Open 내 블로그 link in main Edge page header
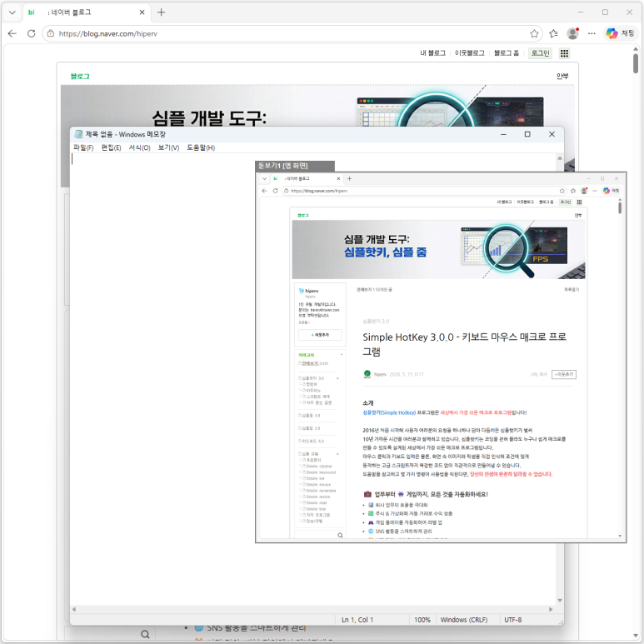 [432, 53]
